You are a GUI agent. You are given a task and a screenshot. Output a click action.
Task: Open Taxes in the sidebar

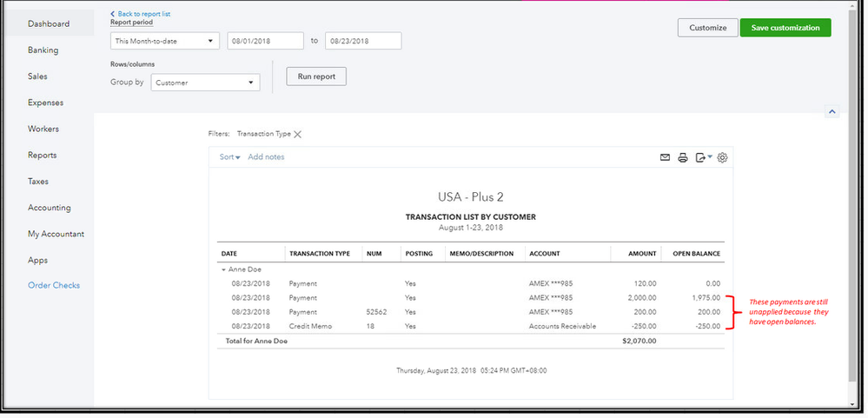[x=38, y=182]
